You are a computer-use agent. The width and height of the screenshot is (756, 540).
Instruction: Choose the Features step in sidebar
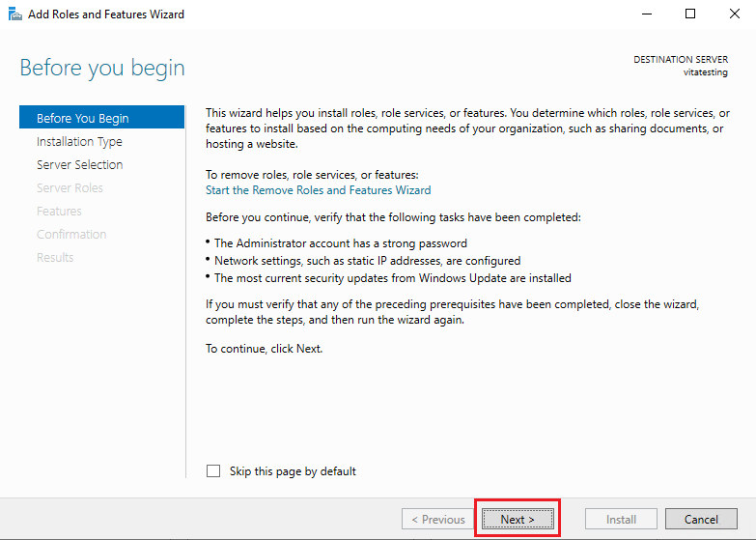[59, 211]
